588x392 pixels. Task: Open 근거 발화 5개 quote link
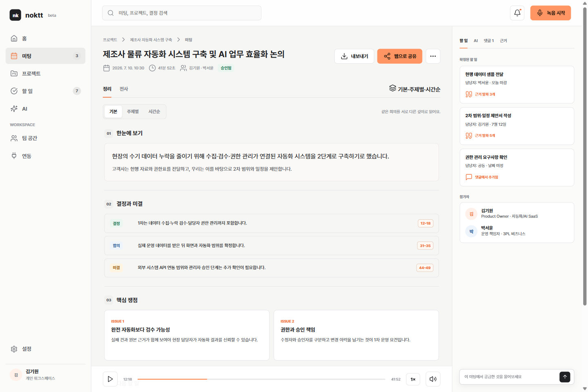(x=481, y=136)
